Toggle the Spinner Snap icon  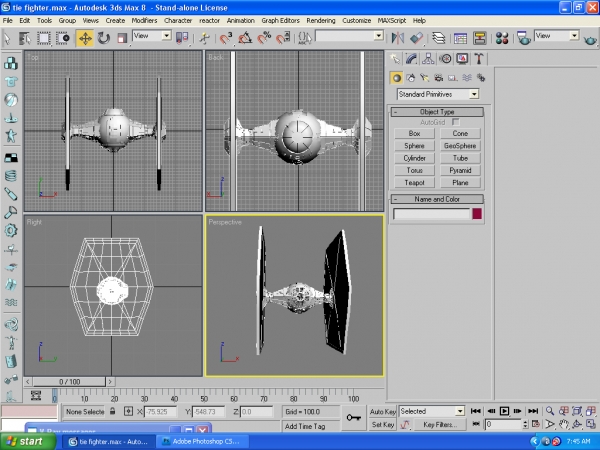click(x=283, y=38)
